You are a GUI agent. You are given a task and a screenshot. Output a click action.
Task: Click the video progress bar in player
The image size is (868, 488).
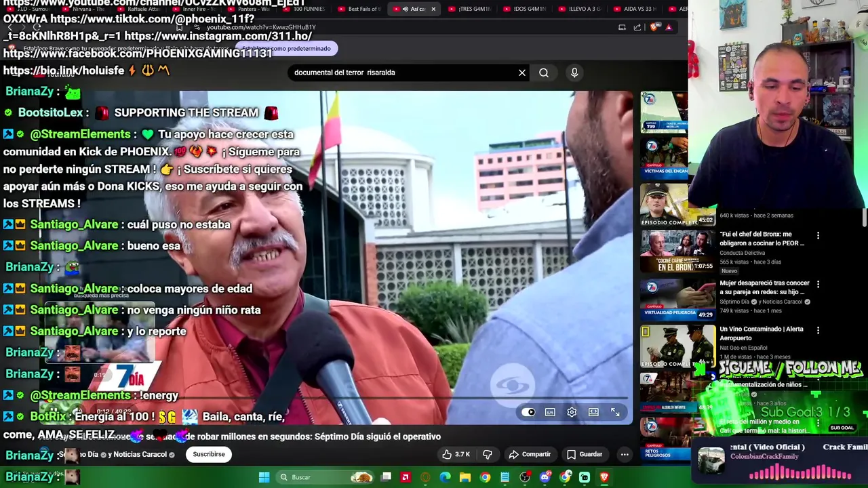337,399
